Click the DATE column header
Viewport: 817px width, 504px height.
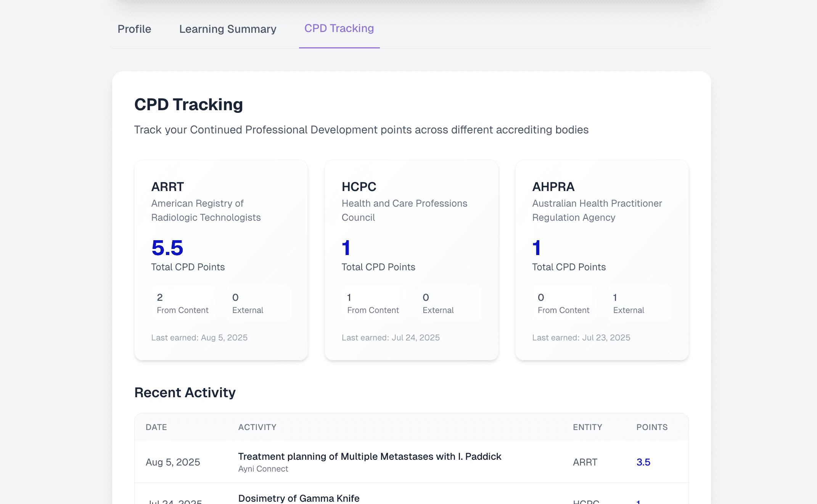click(x=156, y=427)
